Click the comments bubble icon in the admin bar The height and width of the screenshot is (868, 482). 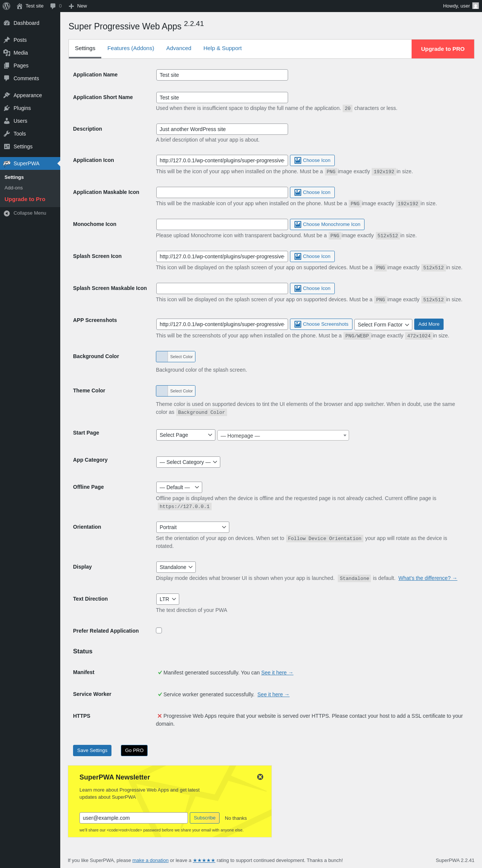(x=53, y=6)
